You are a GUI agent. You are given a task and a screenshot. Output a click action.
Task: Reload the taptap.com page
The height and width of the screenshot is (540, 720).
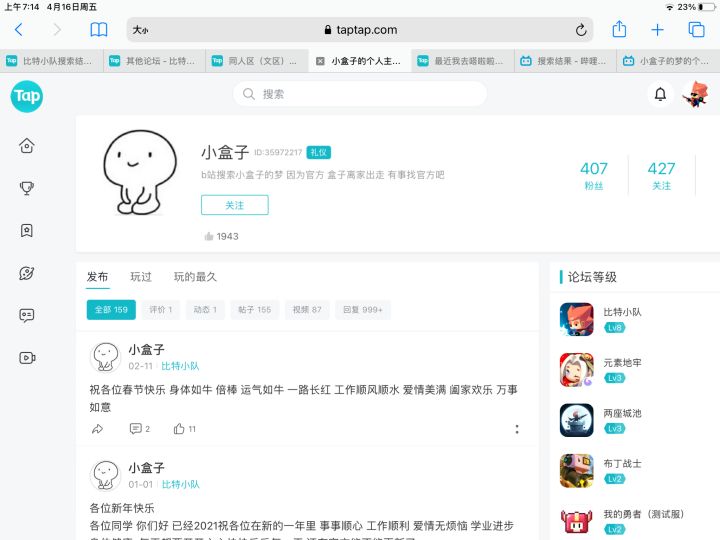click(x=581, y=30)
